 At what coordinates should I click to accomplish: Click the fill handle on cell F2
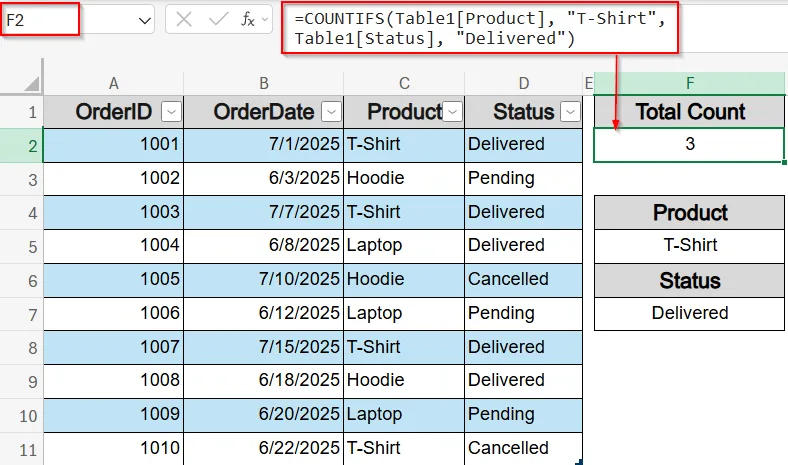click(784, 162)
